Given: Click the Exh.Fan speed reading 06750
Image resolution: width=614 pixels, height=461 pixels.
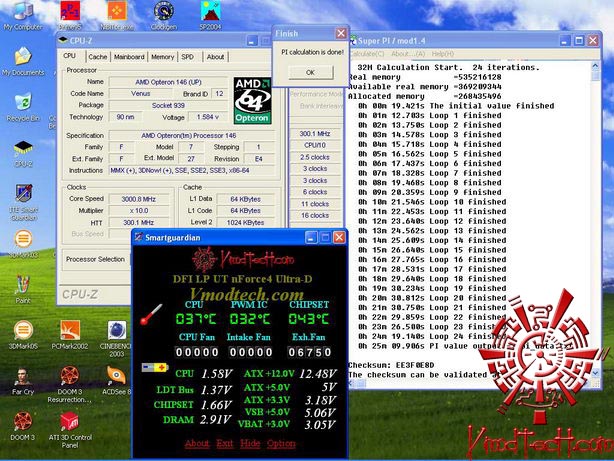Looking at the screenshot, I should (309, 352).
